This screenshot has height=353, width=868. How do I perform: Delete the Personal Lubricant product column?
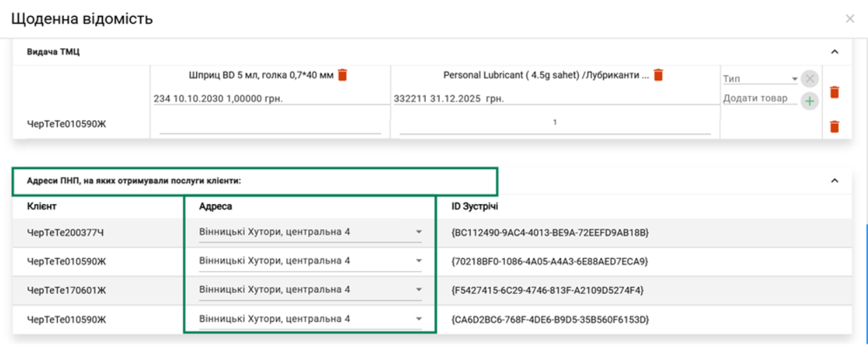[x=659, y=75]
